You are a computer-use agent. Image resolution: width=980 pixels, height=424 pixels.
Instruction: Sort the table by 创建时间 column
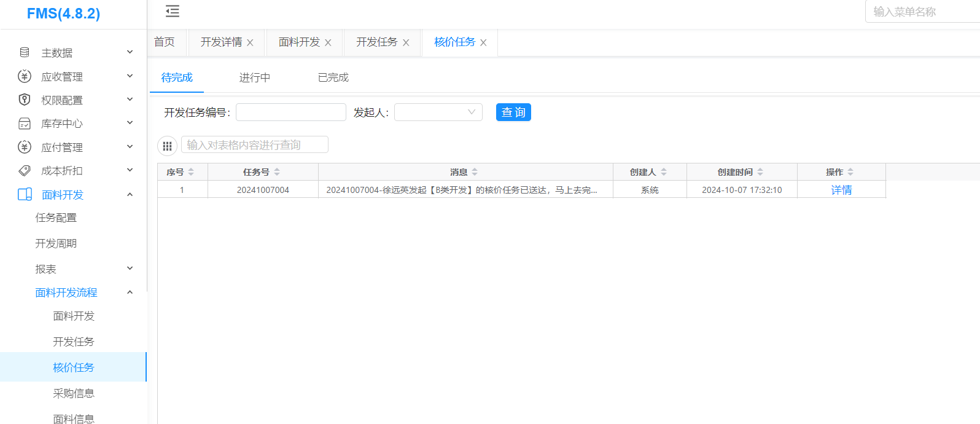(x=760, y=172)
